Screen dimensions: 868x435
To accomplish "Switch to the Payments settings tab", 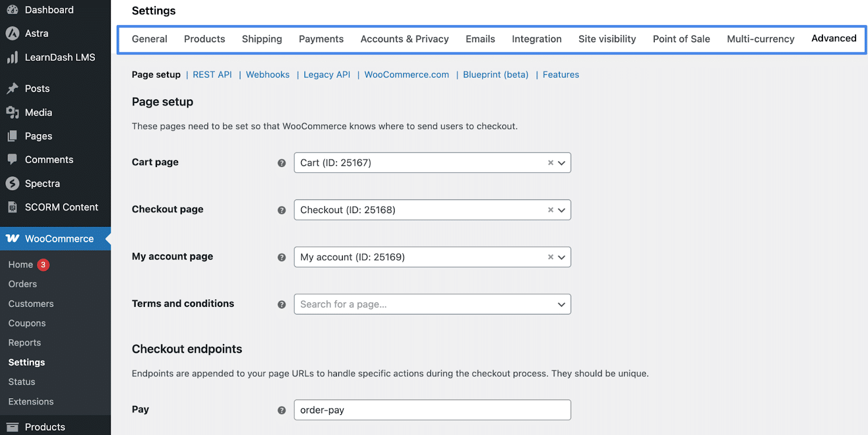I will tap(321, 39).
